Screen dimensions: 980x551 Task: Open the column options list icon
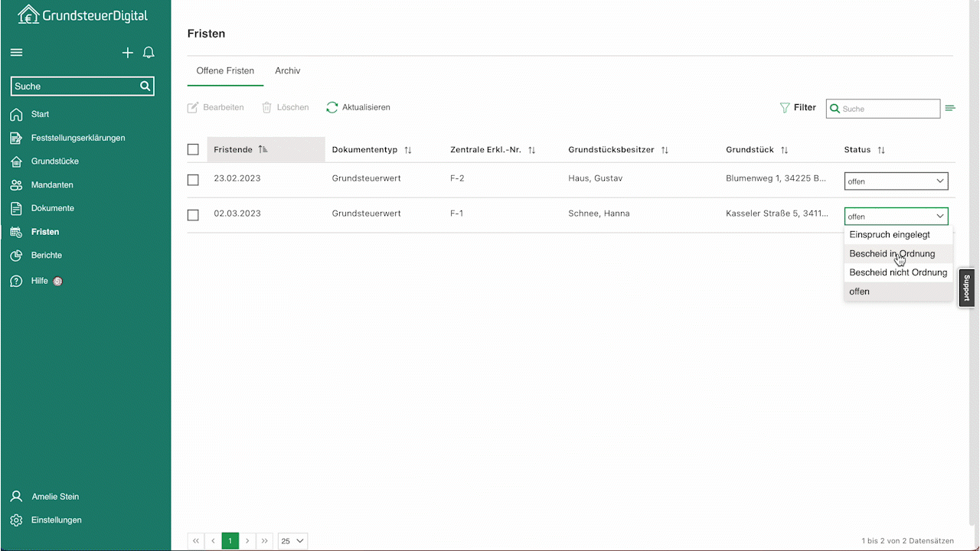tap(950, 109)
